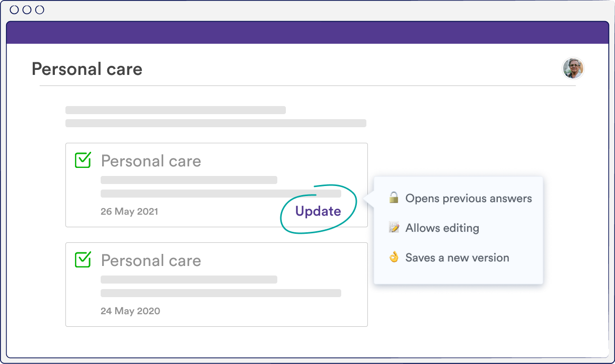The image size is (615, 364).
Task: Select the Saves a new version item
Action: [x=449, y=257]
